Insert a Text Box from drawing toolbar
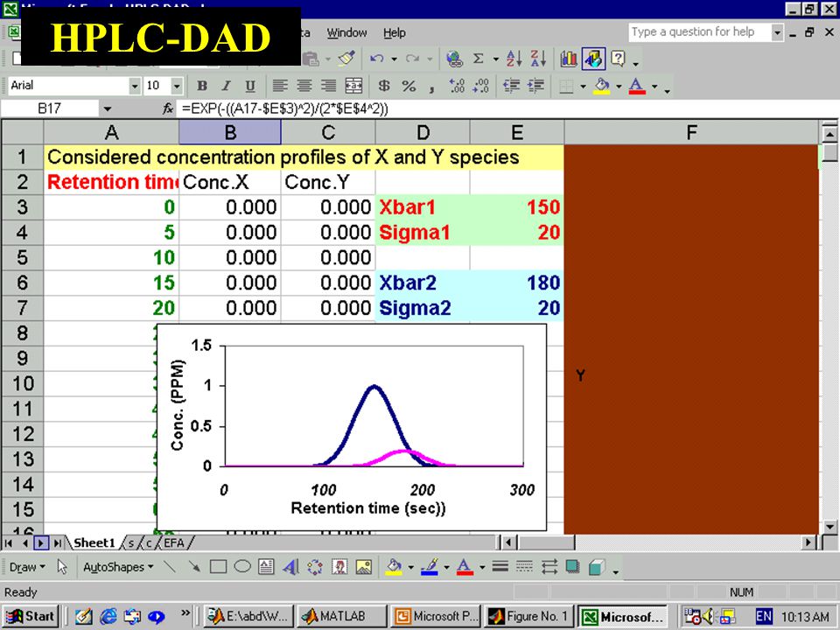The width and height of the screenshot is (840, 630). [x=266, y=567]
